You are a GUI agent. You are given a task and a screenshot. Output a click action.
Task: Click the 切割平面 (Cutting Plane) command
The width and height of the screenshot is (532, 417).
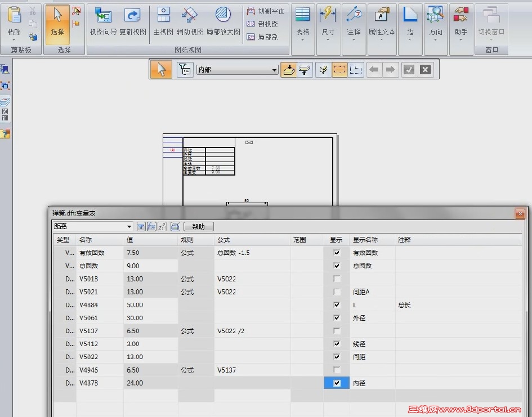click(266, 11)
